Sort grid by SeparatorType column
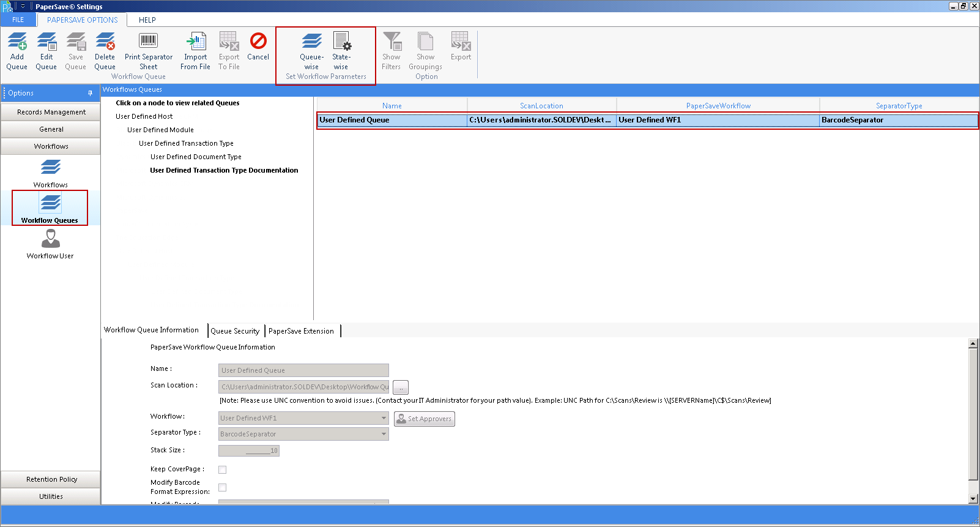980x527 pixels. tap(899, 106)
